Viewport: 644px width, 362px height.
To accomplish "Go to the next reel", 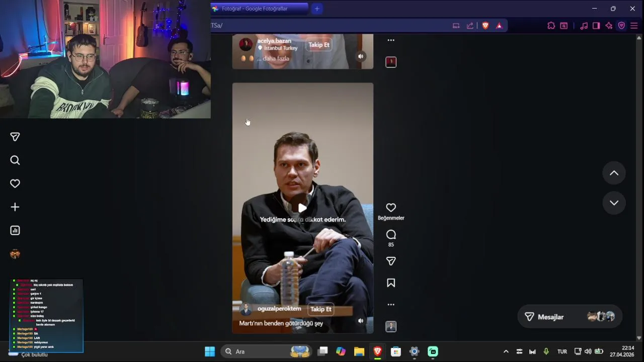I will coord(614,203).
